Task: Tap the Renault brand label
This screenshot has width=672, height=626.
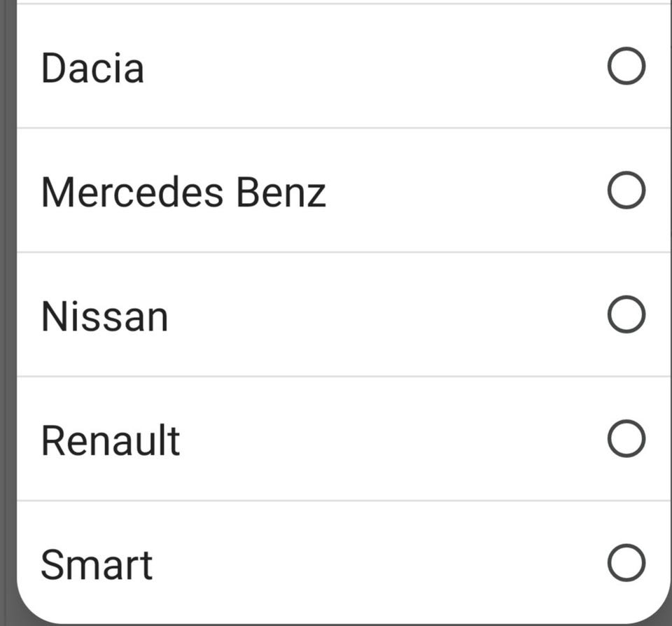Action: pyautogui.click(x=111, y=440)
